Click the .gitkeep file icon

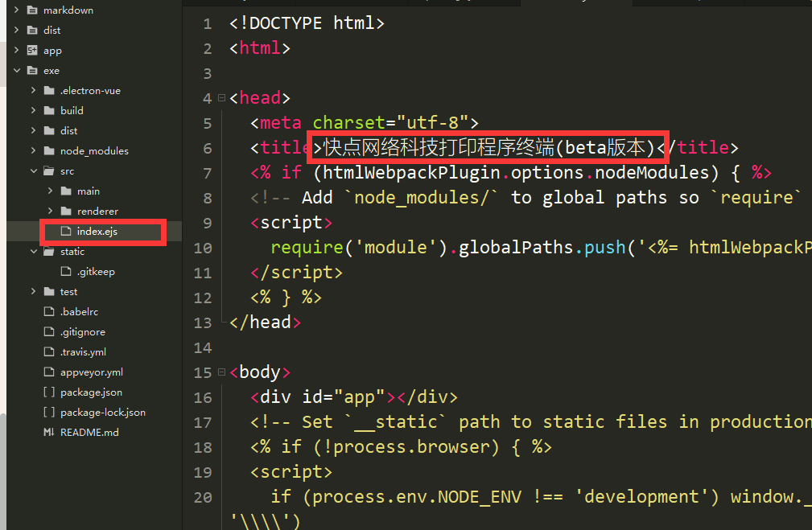66,271
